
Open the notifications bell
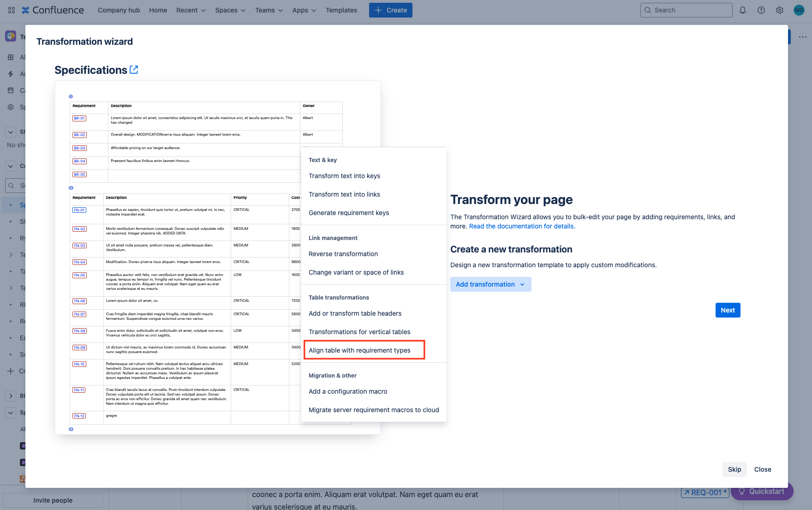coord(743,10)
